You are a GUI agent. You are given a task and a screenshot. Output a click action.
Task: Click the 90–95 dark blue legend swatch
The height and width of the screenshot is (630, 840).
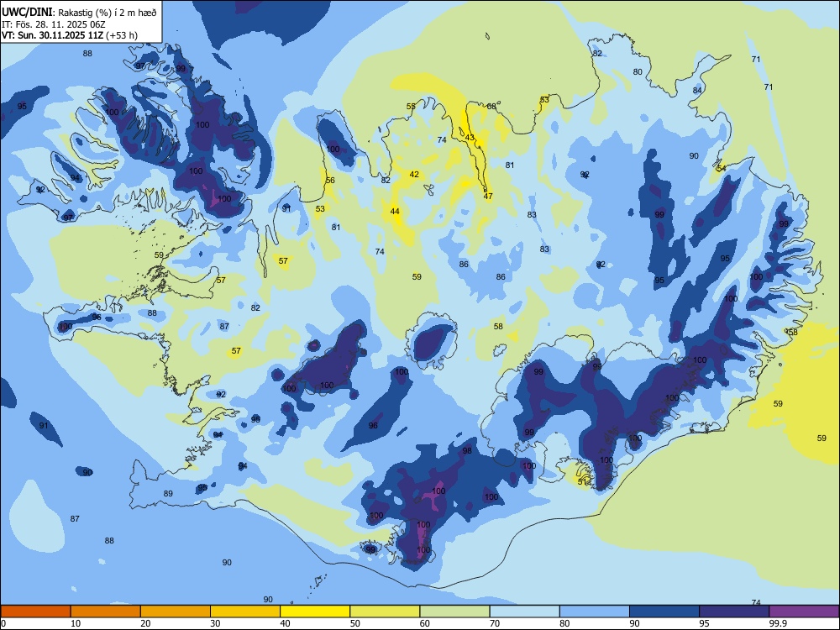(x=664, y=612)
